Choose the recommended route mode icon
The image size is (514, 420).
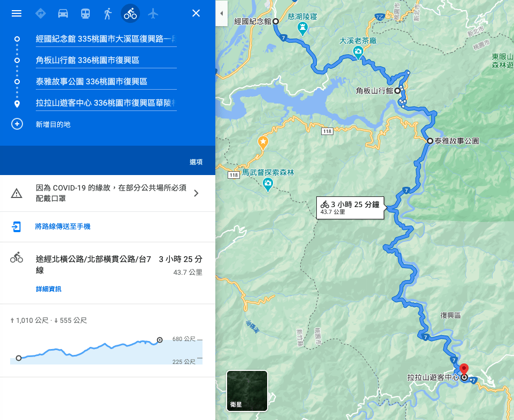(x=41, y=13)
